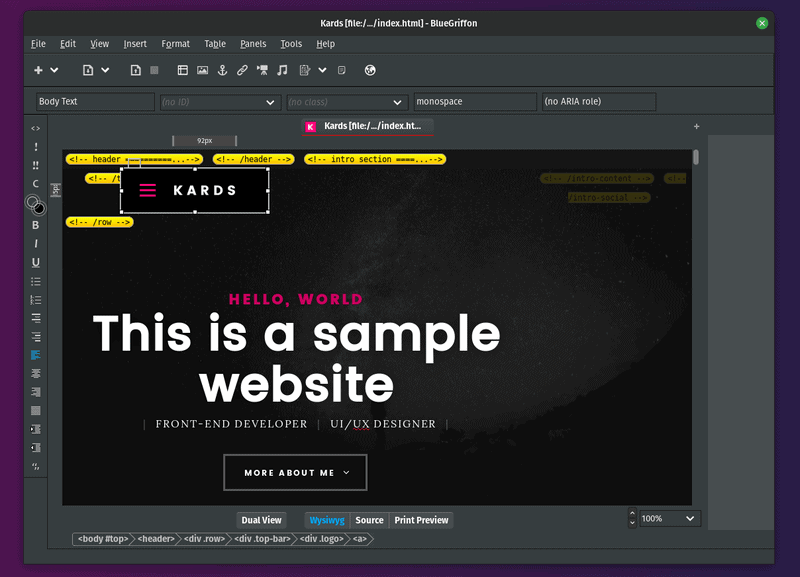The height and width of the screenshot is (577, 800).
Task: Insert an image via the picture icon
Action: click(203, 70)
